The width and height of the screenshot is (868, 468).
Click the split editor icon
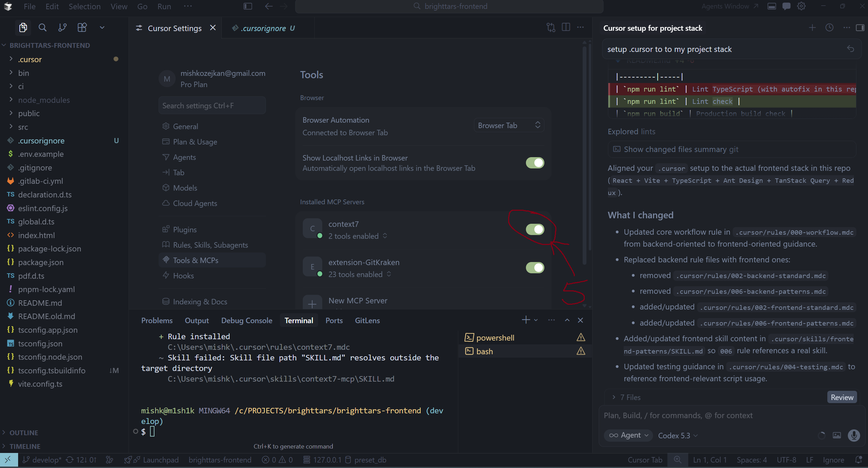pyautogui.click(x=566, y=27)
